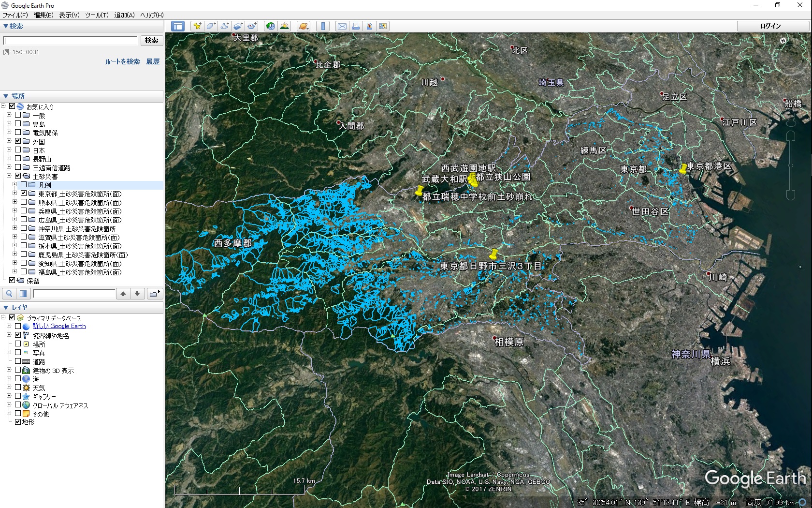The width and height of the screenshot is (812, 508).
Task: Expand 長野山 folder tree node
Action: click(9, 159)
